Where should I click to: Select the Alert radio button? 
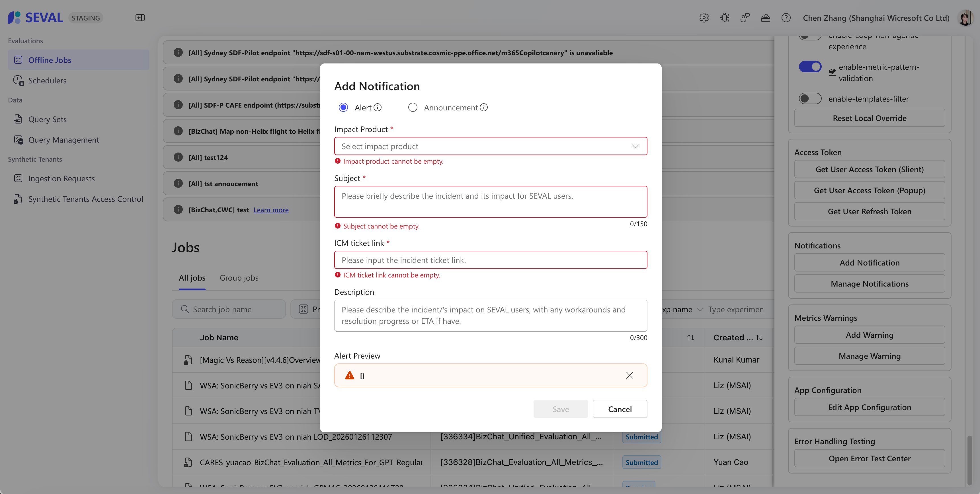pos(343,108)
